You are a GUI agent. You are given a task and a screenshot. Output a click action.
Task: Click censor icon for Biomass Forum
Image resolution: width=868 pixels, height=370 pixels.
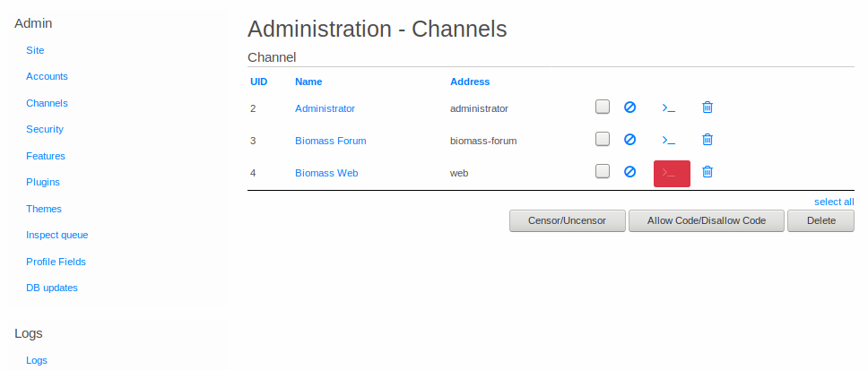[x=629, y=140]
